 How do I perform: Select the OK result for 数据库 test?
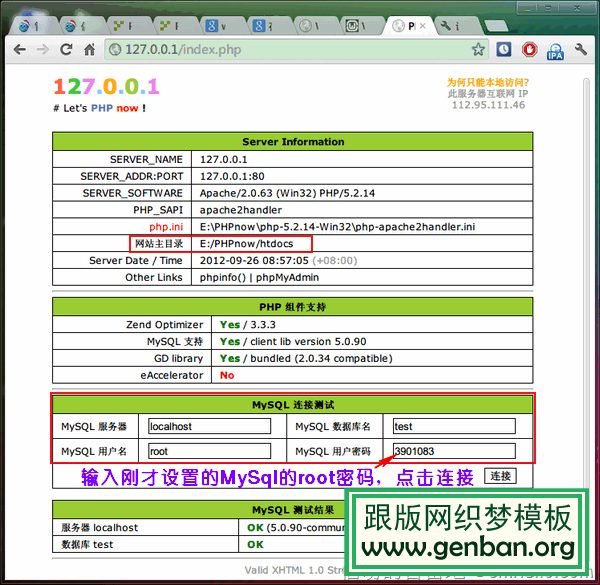(x=255, y=544)
